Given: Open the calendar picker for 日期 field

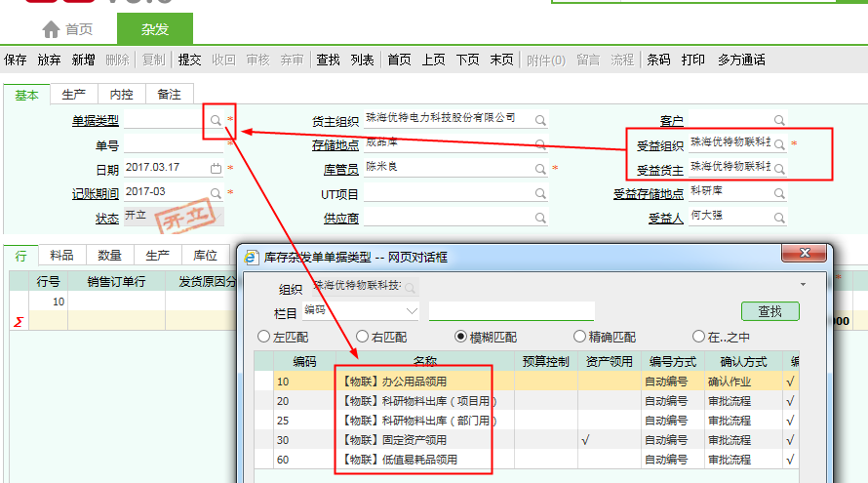Looking at the screenshot, I should point(216,168).
